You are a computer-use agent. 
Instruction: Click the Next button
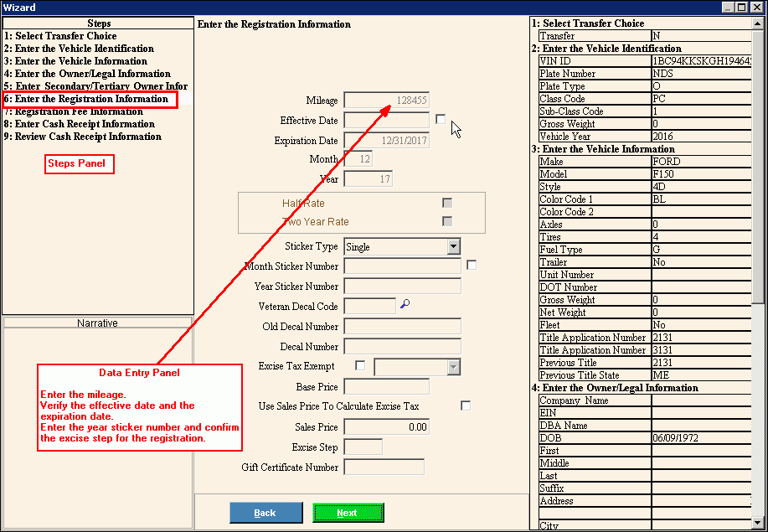tap(348, 513)
